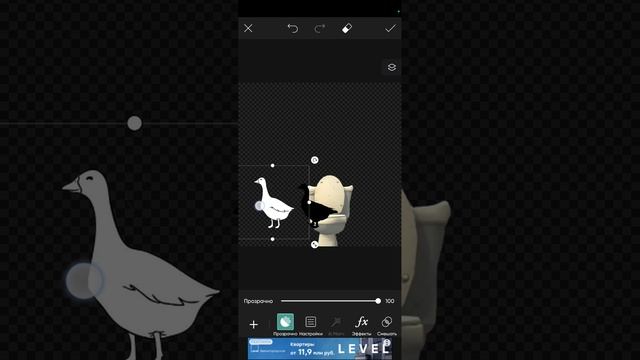Click the resize handle below the selection
640x360 pixels.
[314, 244]
